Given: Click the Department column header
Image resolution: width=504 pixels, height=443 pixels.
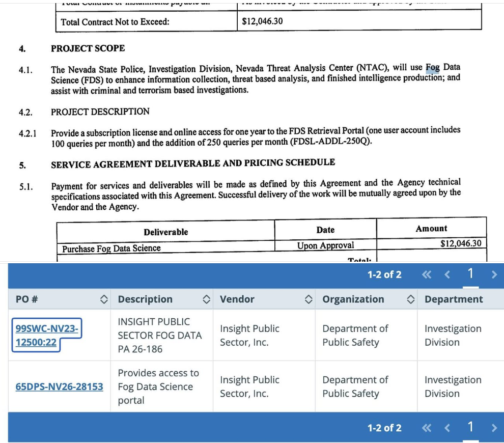Looking at the screenshot, I should pos(454,299).
